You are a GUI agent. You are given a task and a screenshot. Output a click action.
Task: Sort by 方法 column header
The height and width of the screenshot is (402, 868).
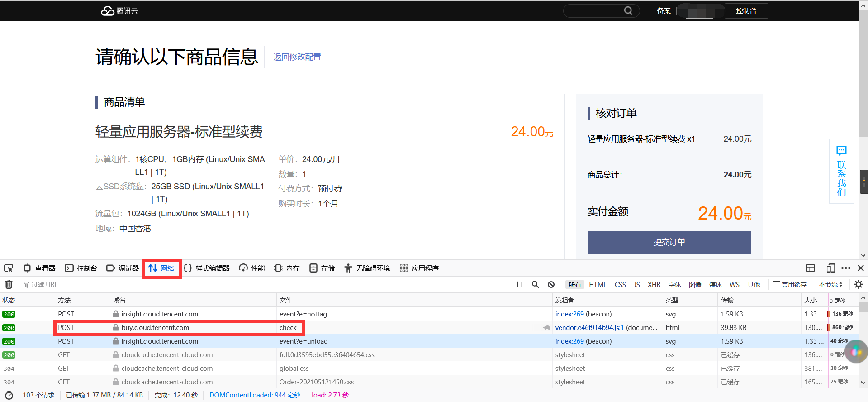click(83, 300)
